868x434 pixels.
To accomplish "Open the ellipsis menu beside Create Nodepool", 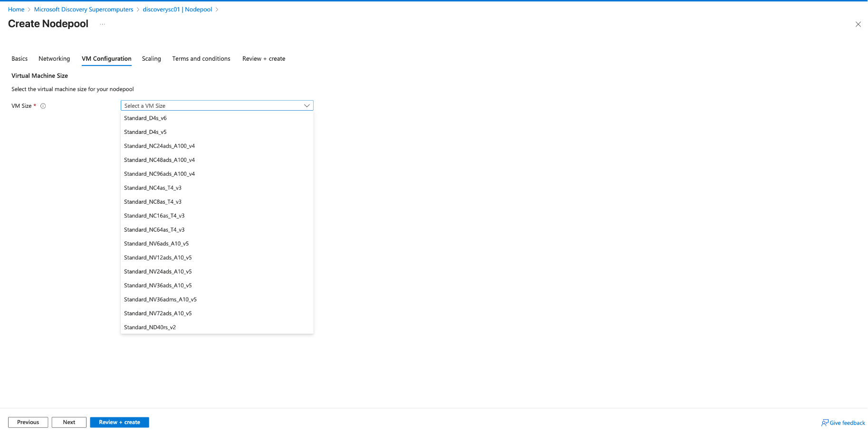I will (102, 24).
